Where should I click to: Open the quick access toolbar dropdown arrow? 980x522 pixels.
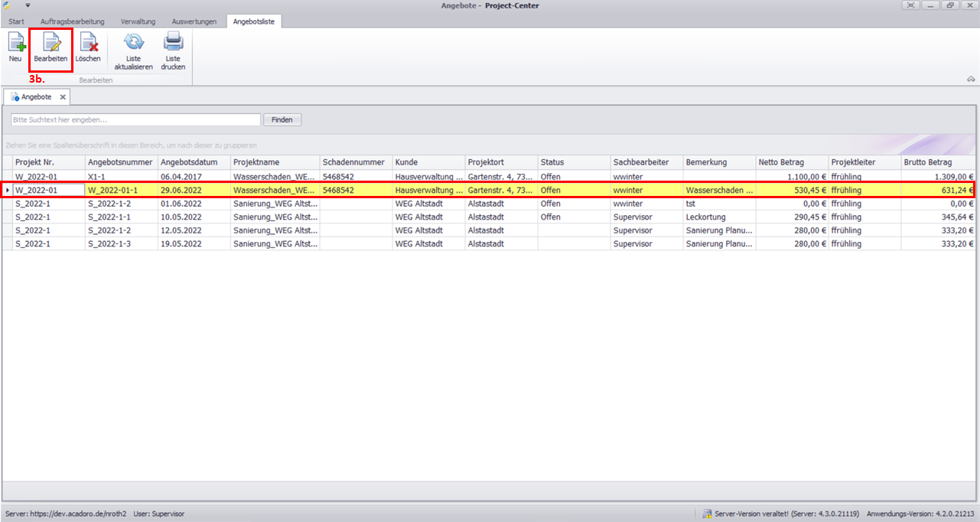tap(28, 5)
